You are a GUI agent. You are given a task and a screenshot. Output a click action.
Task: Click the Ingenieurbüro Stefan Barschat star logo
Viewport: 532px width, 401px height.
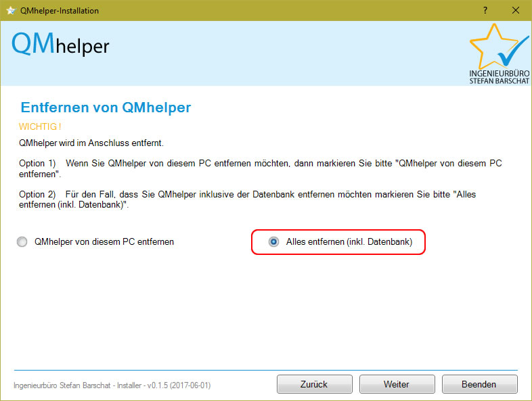[499, 53]
